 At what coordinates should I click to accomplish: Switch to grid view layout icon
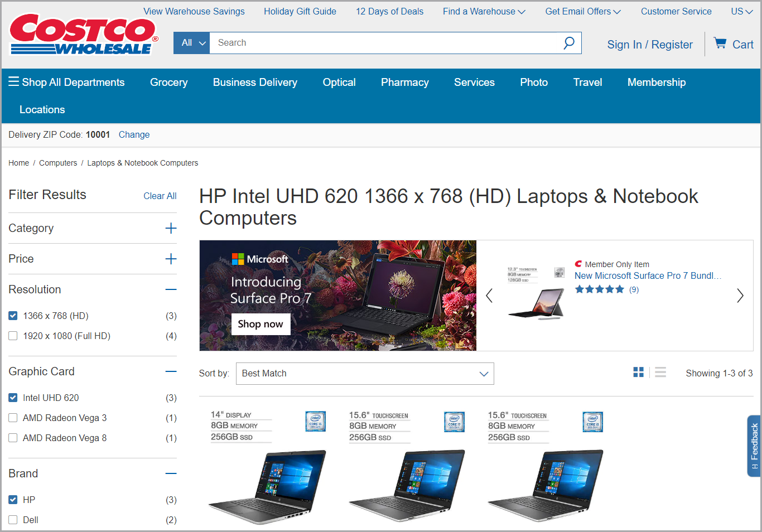[x=638, y=373]
